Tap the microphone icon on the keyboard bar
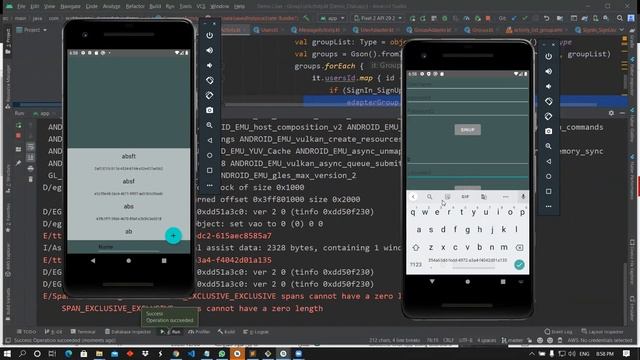Viewport: 640px width, 360px height. pos(522,197)
